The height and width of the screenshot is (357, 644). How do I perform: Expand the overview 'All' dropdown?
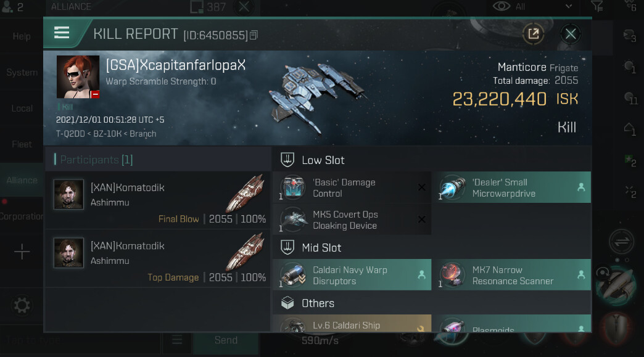(x=568, y=7)
